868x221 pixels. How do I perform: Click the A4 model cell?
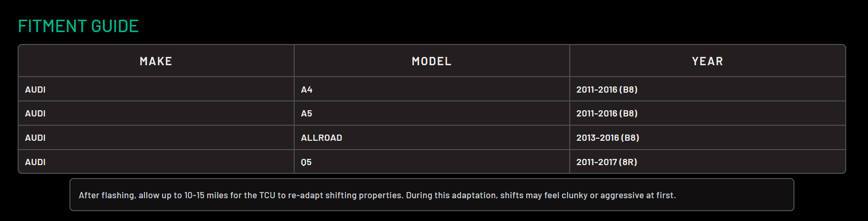[x=307, y=90]
